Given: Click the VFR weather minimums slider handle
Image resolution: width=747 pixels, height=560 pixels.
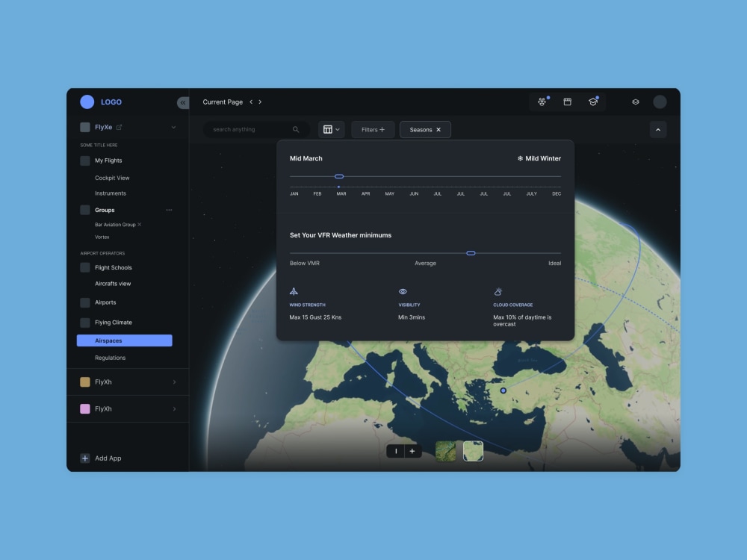Looking at the screenshot, I should pyautogui.click(x=471, y=253).
